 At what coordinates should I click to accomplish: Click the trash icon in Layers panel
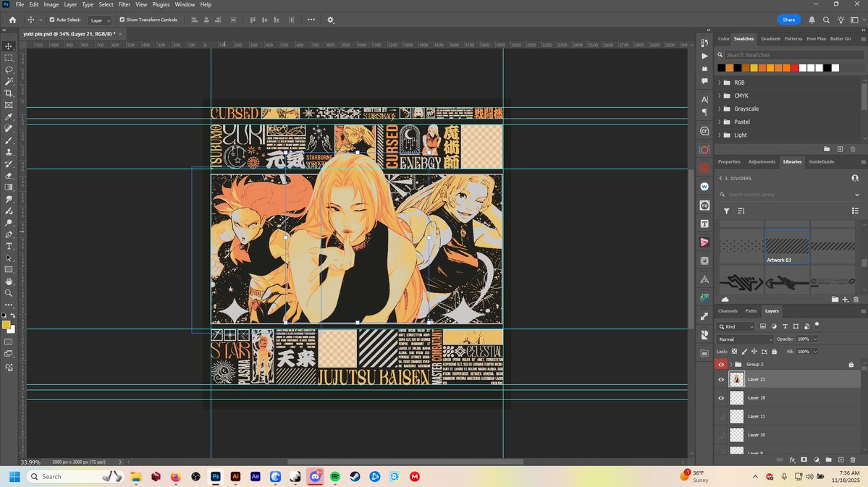click(x=853, y=460)
